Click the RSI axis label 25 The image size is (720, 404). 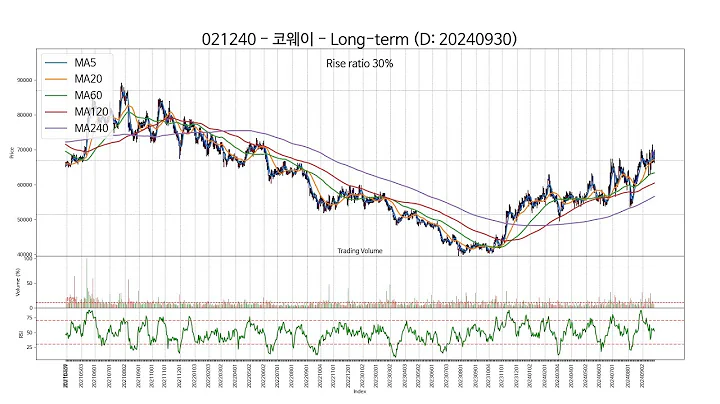[29, 348]
